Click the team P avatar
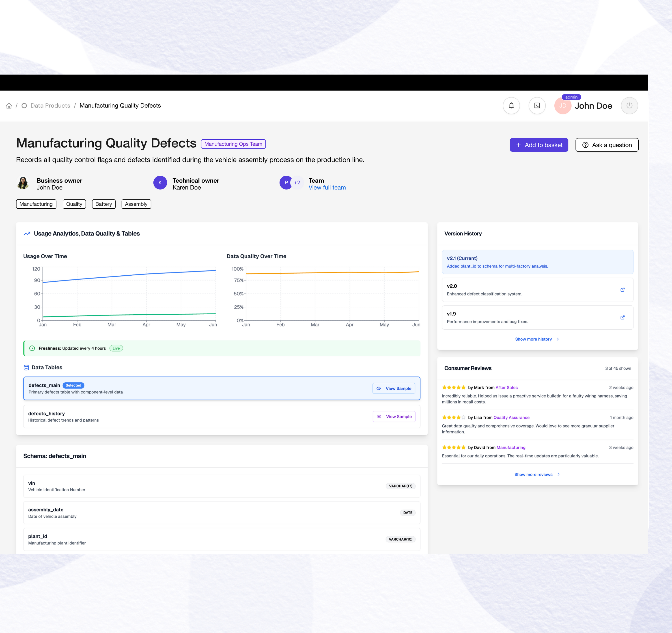Viewport: 672px width, 633px height. 286,183
